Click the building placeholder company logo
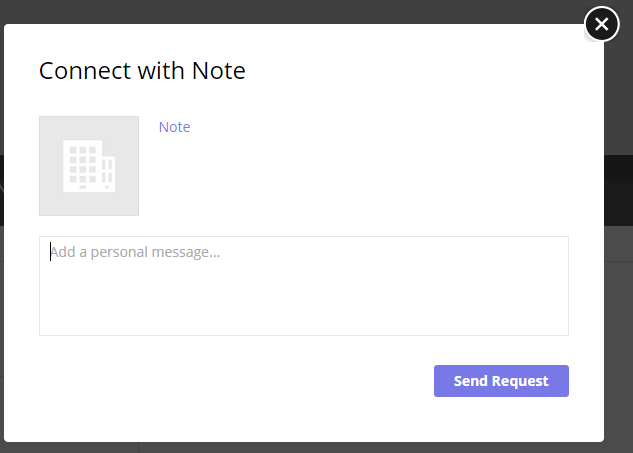 click(89, 166)
